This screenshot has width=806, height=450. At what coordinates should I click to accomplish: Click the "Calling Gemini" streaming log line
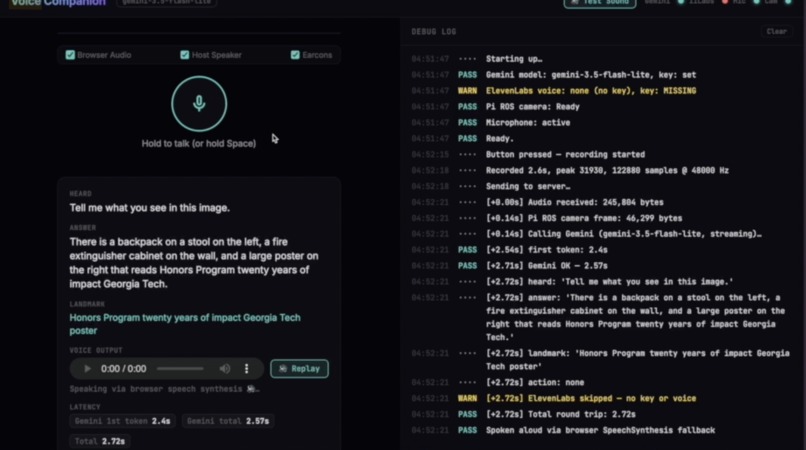click(624, 234)
